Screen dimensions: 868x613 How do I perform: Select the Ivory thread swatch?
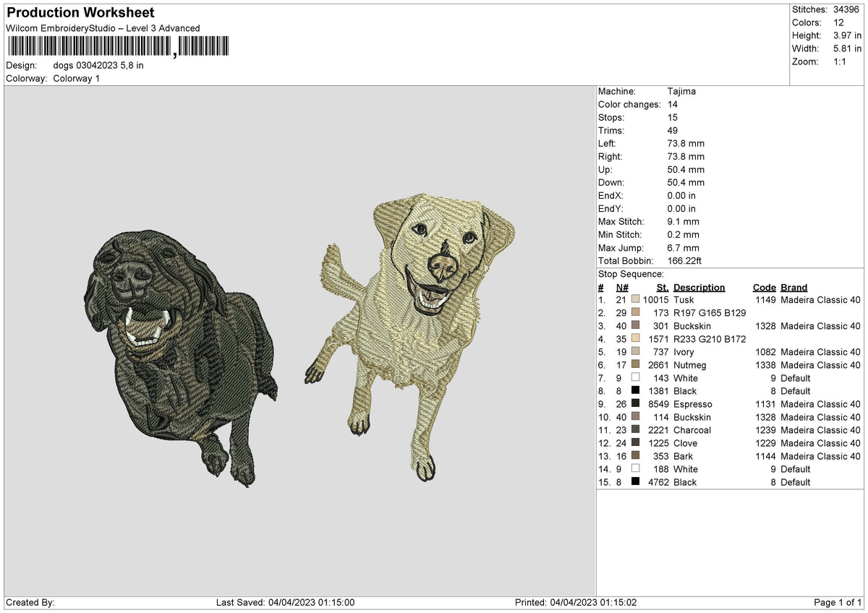(x=635, y=351)
